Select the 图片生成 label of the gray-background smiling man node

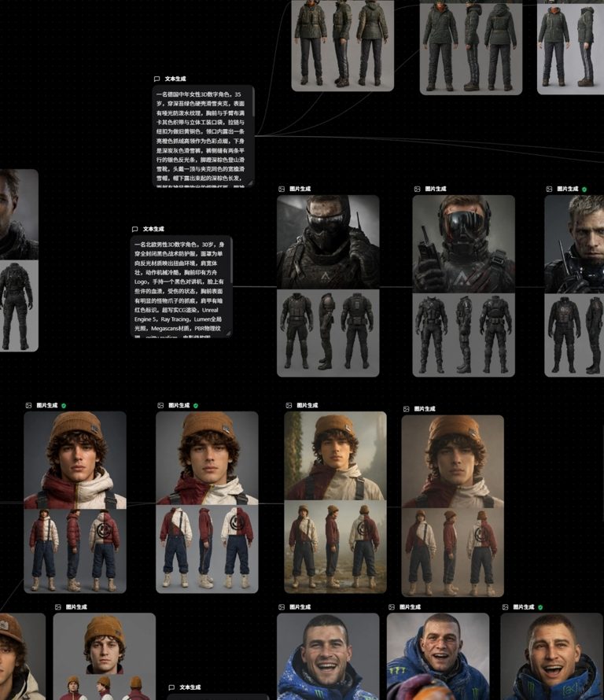tap(300, 607)
